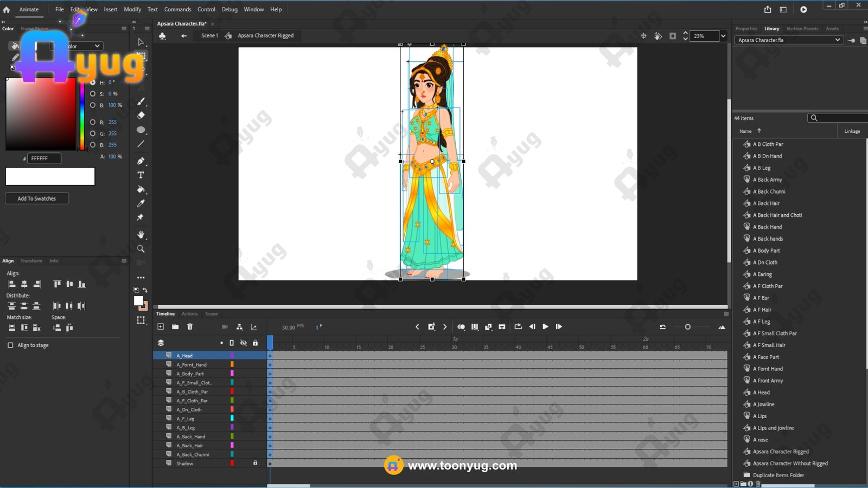Open the Color panel options menu
This screenshot has height=488, width=868.
click(x=124, y=29)
